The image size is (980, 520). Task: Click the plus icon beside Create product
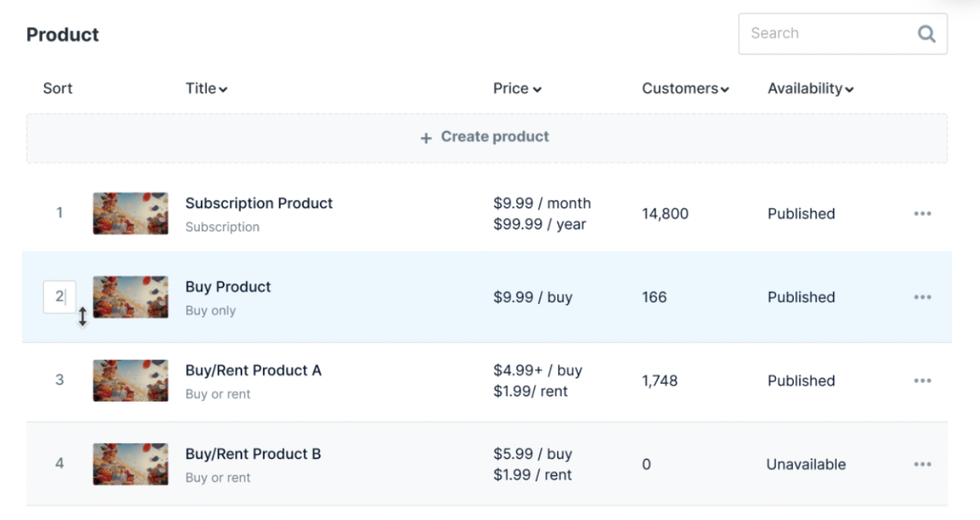[426, 138]
